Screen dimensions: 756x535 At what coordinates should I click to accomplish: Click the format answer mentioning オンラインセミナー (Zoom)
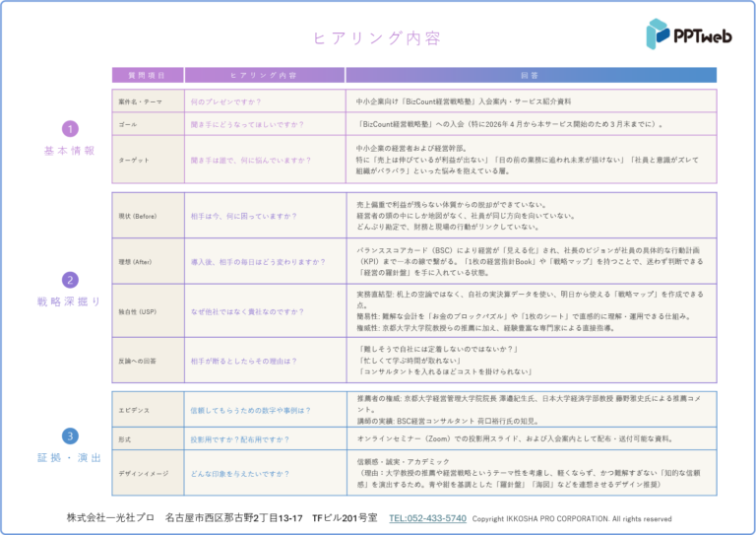point(516,438)
